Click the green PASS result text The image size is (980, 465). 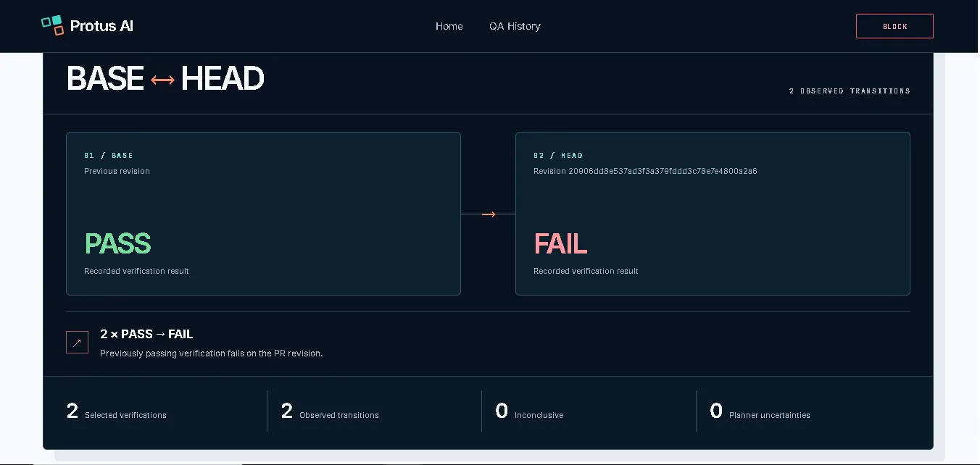click(117, 243)
